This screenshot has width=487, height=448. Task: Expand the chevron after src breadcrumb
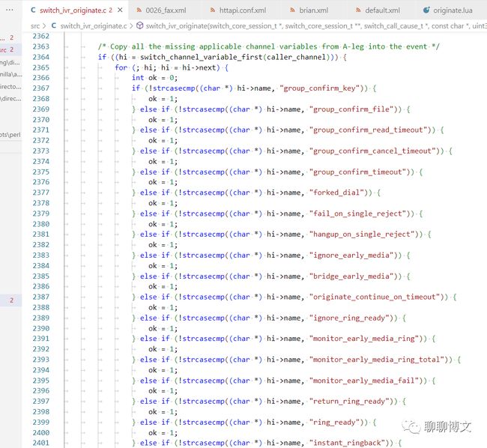click(45, 26)
